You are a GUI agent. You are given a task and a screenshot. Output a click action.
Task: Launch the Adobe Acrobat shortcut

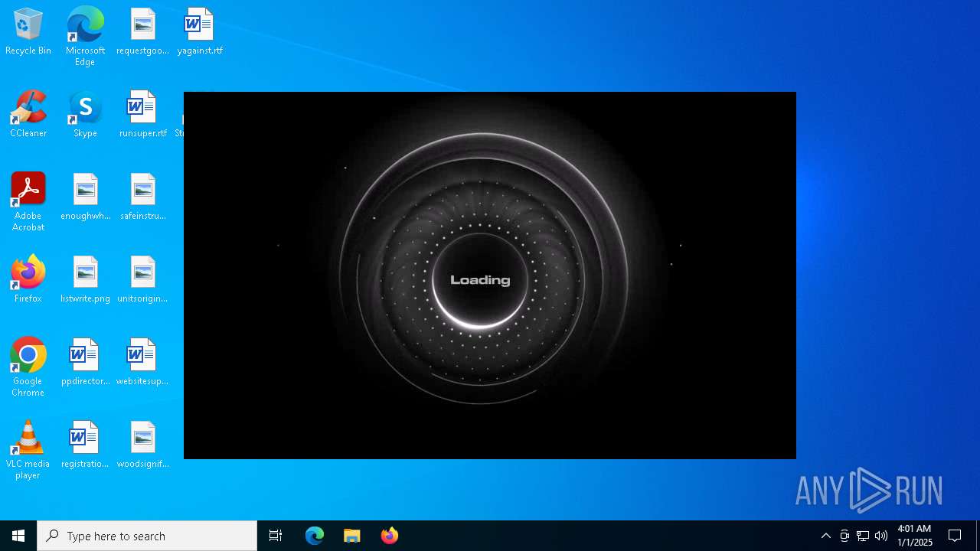(28, 202)
